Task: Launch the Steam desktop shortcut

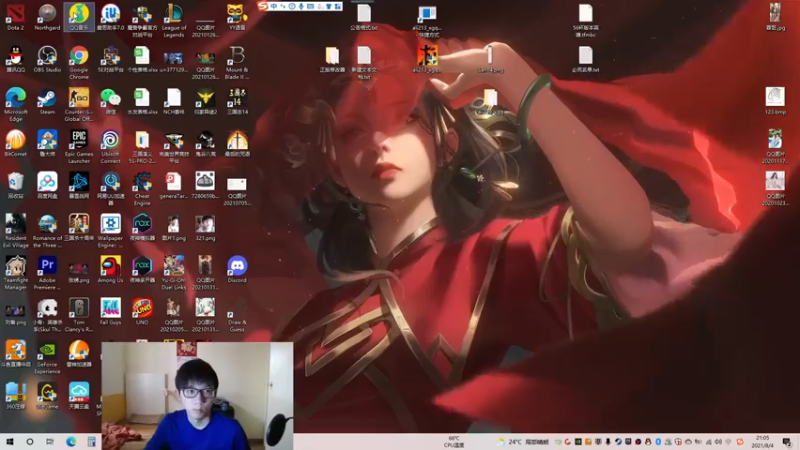Action: coord(47,101)
